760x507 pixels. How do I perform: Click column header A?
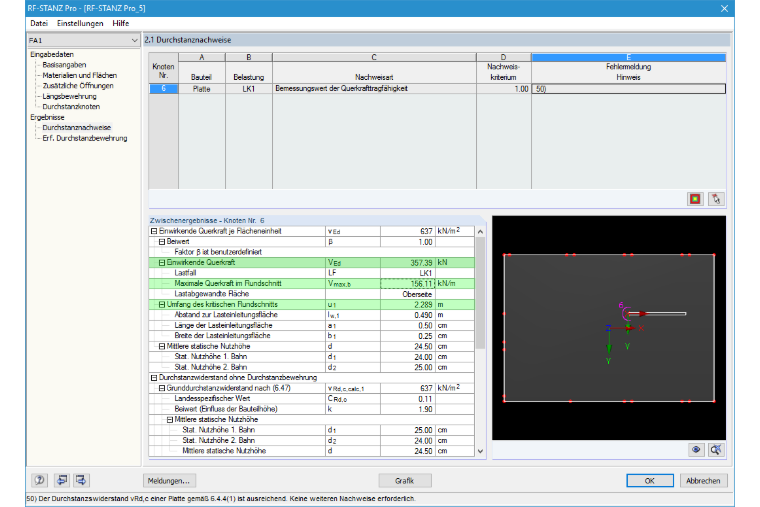(202, 57)
